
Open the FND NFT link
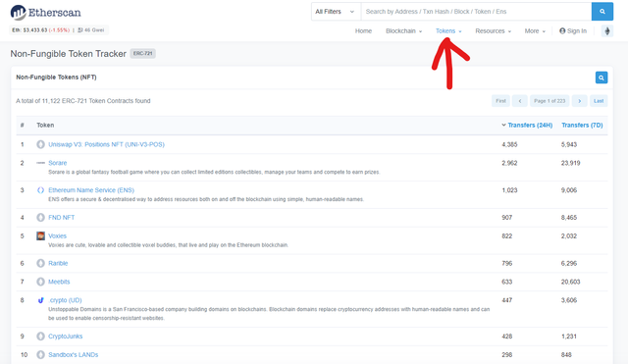(61, 218)
